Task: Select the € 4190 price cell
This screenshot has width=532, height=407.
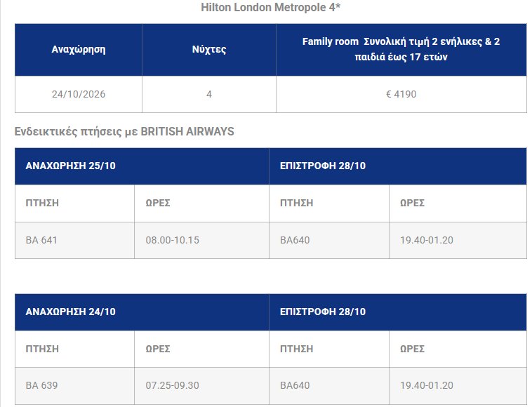Action: pyautogui.click(x=401, y=94)
